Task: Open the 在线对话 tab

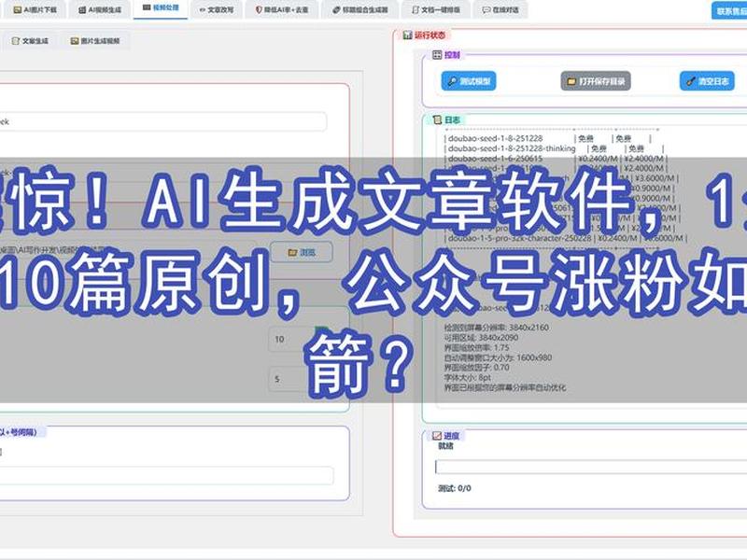Action: tap(500, 9)
